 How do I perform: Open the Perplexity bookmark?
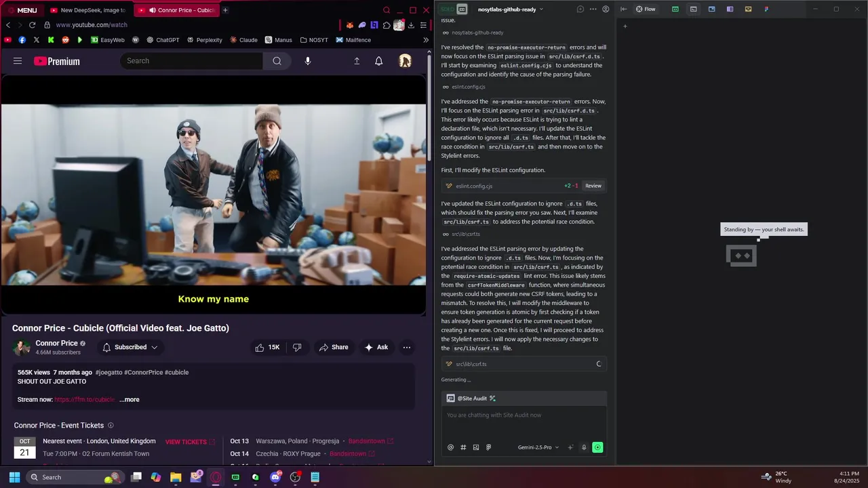[204, 40]
